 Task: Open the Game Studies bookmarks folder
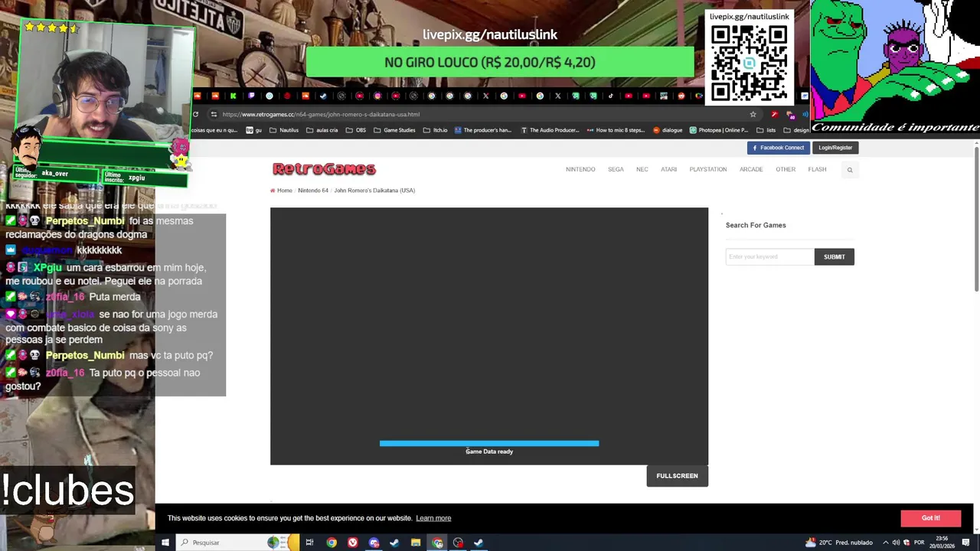coord(394,130)
